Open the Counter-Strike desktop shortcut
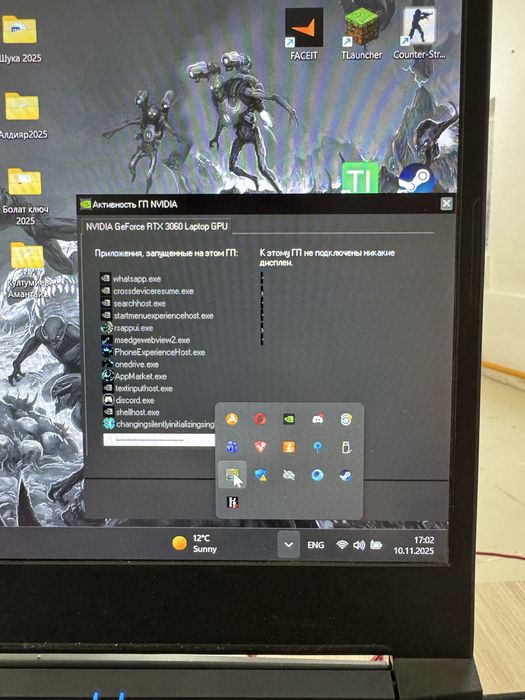The height and width of the screenshot is (700, 525). pos(419,34)
